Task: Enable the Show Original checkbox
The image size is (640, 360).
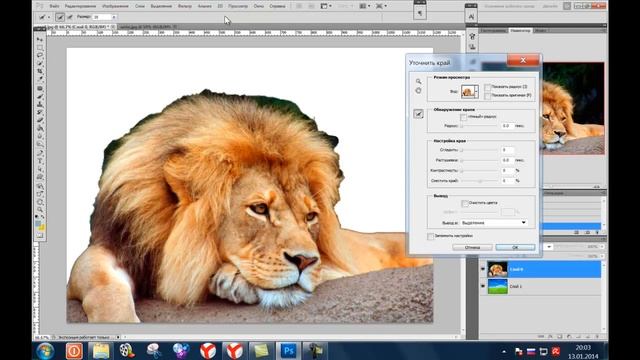Action: click(487, 96)
